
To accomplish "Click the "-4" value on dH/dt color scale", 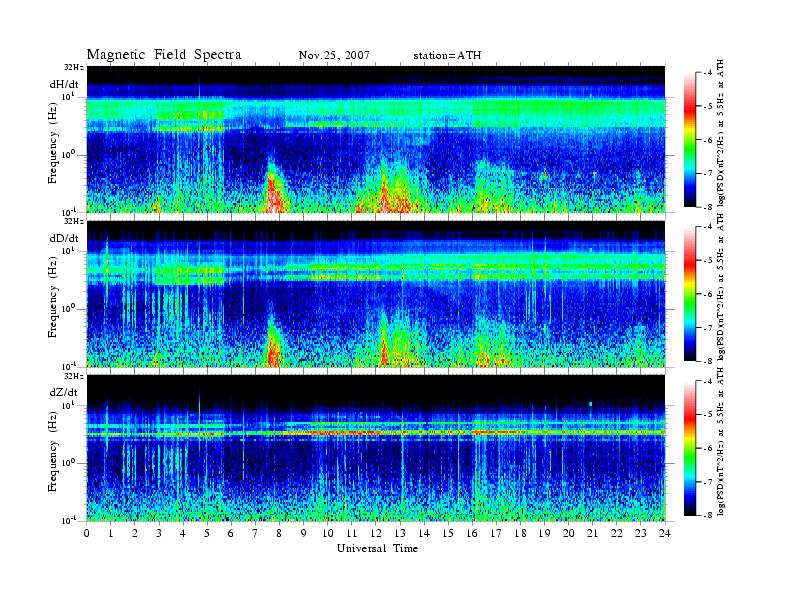I will 708,73.
